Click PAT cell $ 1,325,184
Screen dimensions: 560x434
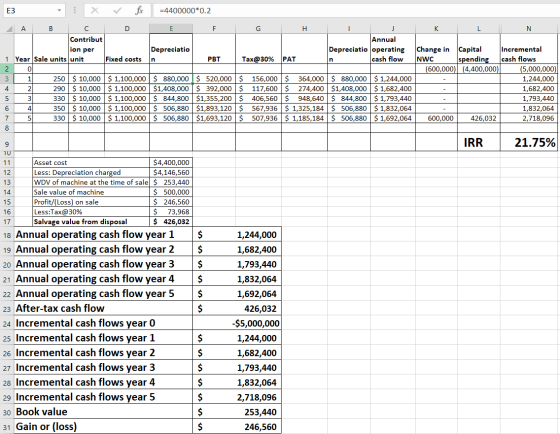tap(304, 108)
